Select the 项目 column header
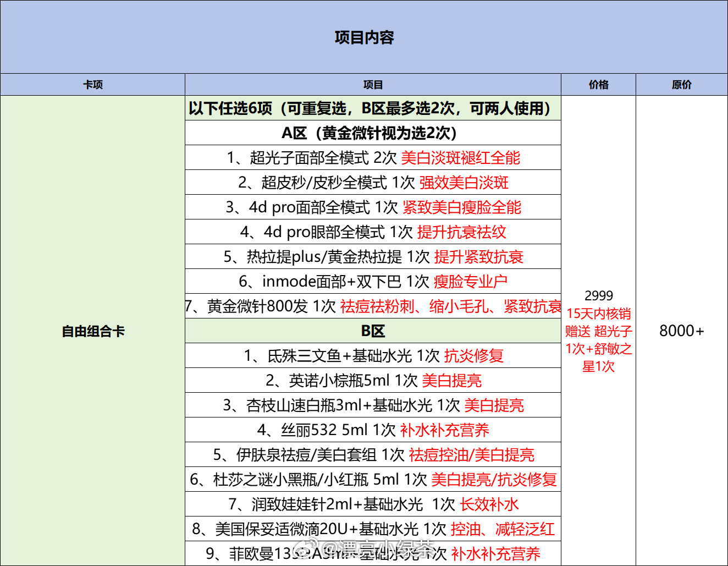The height and width of the screenshot is (566, 728). pyautogui.click(x=373, y=85)
